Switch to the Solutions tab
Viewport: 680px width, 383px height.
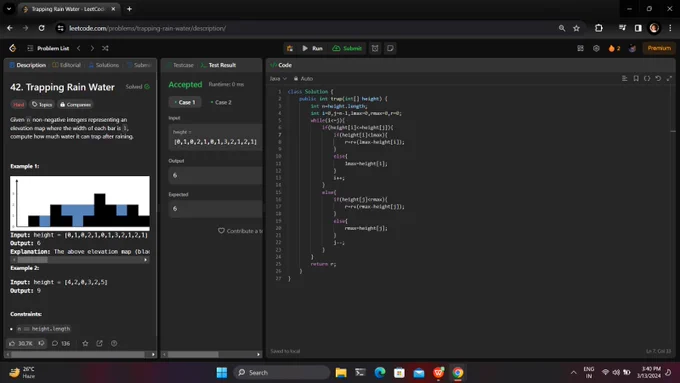104,65
